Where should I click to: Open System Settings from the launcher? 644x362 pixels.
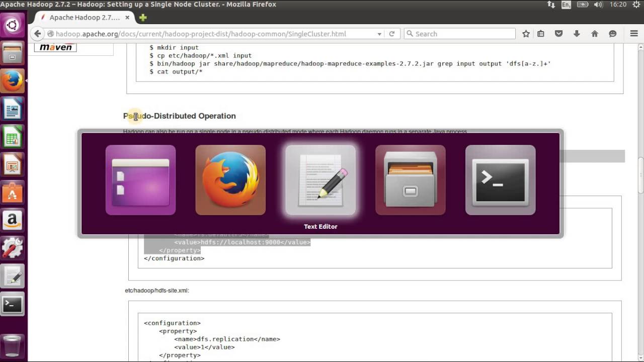coord(13,248)
